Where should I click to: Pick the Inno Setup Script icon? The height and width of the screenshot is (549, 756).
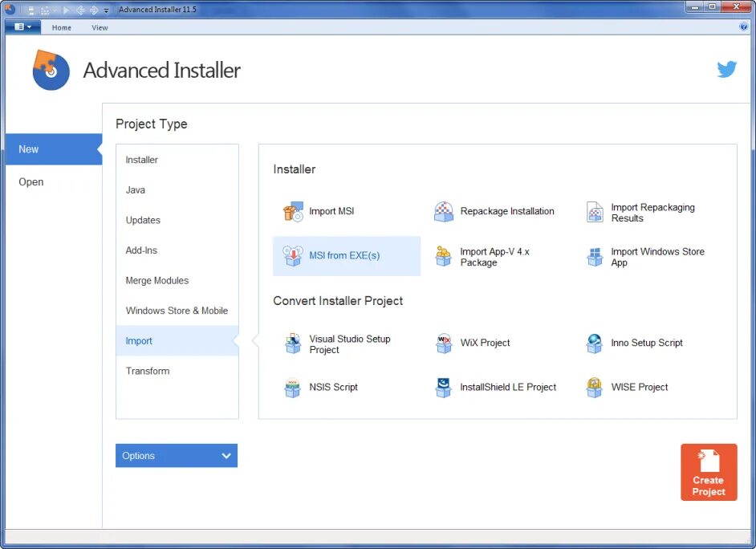595,344
